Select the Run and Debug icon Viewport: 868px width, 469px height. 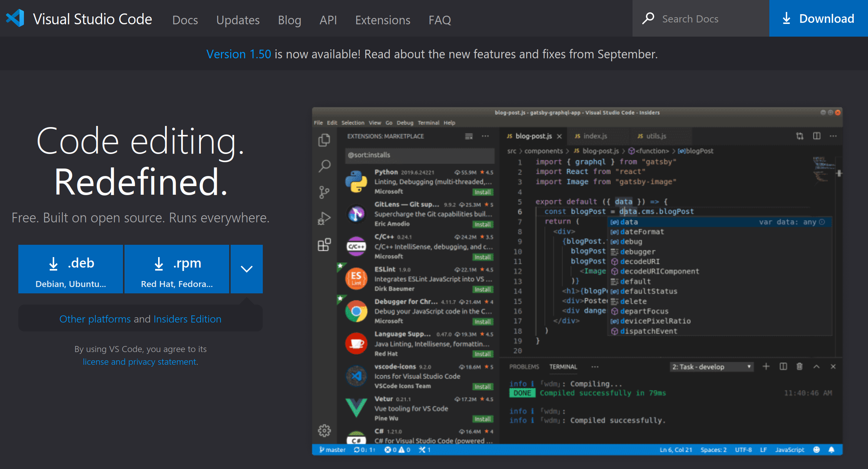324,217
